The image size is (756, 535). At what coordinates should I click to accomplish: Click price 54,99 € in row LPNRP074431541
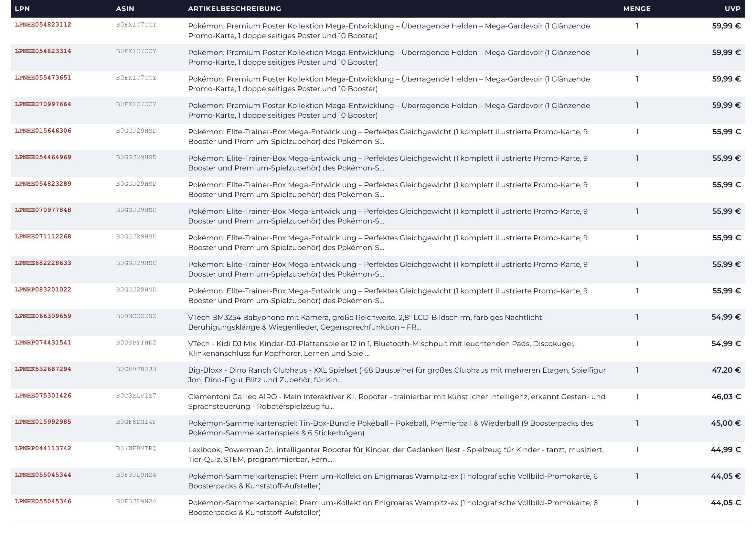pos(726,344)
